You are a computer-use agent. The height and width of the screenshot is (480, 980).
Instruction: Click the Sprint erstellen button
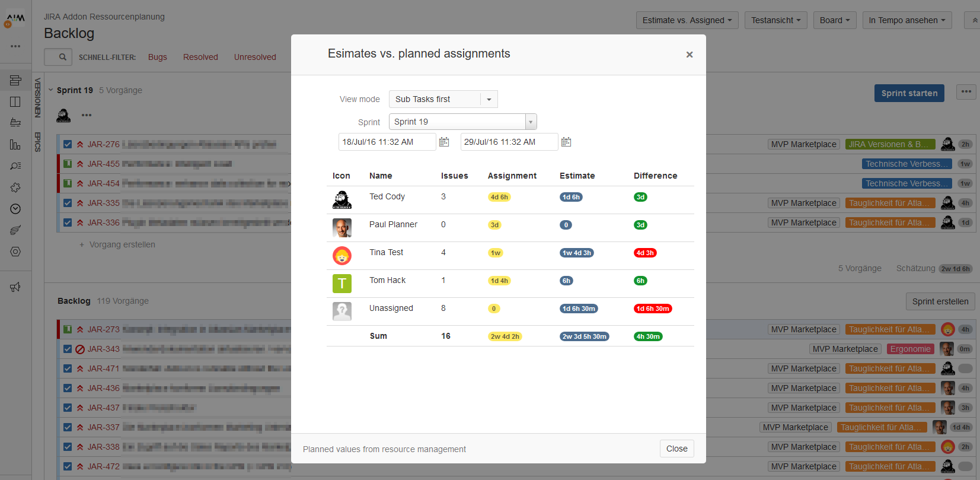tap(940, 301)
